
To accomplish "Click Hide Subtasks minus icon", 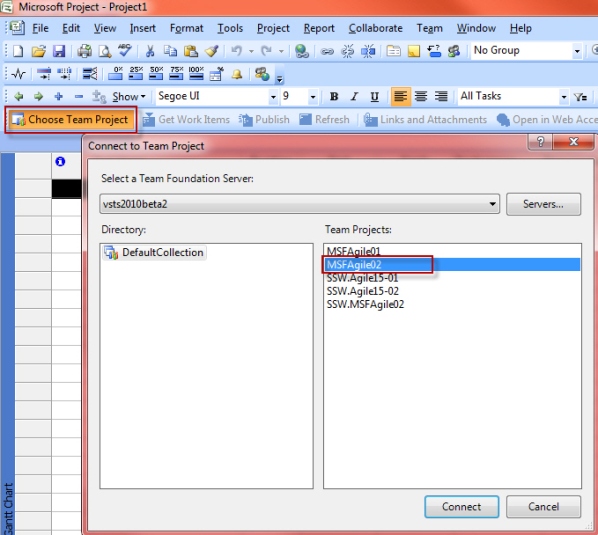I will 79,97.
